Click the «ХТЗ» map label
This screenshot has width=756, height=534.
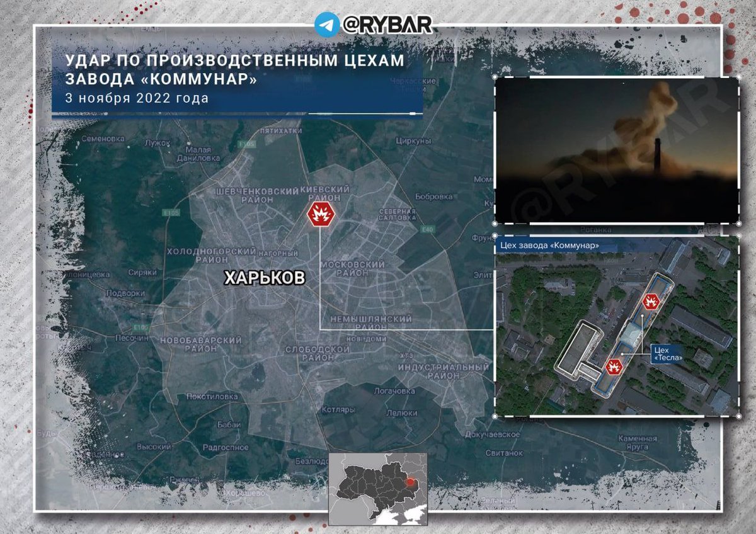click(407, 356)
